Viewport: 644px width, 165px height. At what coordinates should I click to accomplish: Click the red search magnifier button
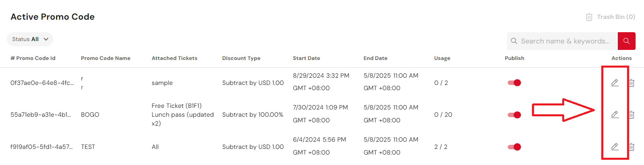click(x=626, y=41)
